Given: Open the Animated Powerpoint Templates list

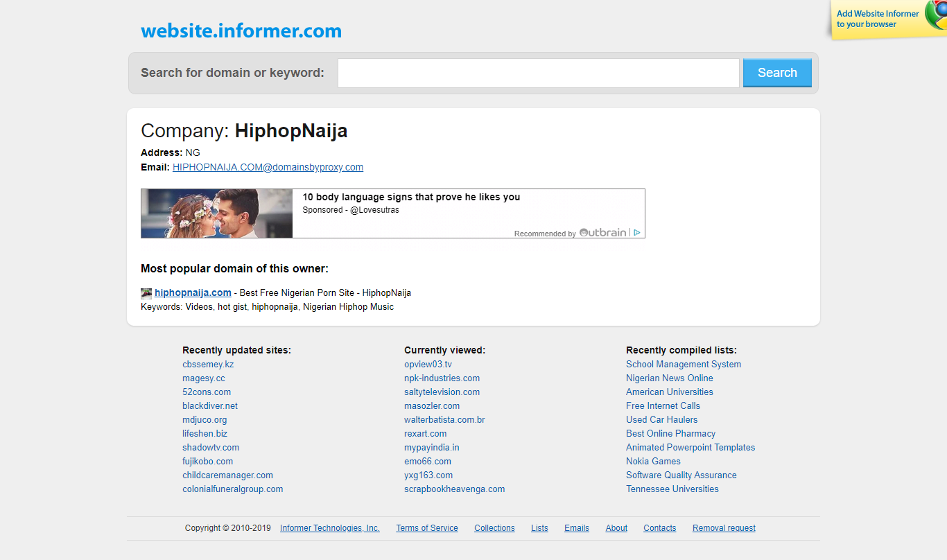Looking at the screenshot, I should click(690, 447).
